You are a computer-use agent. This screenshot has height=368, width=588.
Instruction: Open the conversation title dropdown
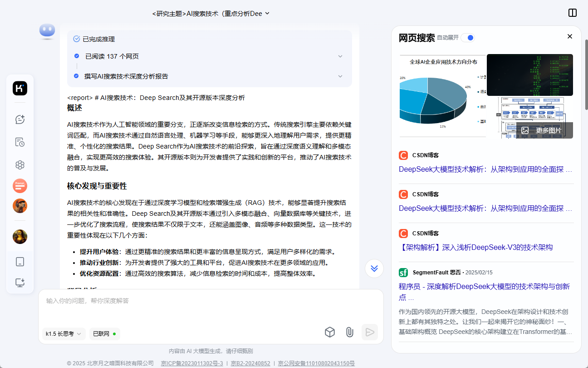tap(211, 14)
